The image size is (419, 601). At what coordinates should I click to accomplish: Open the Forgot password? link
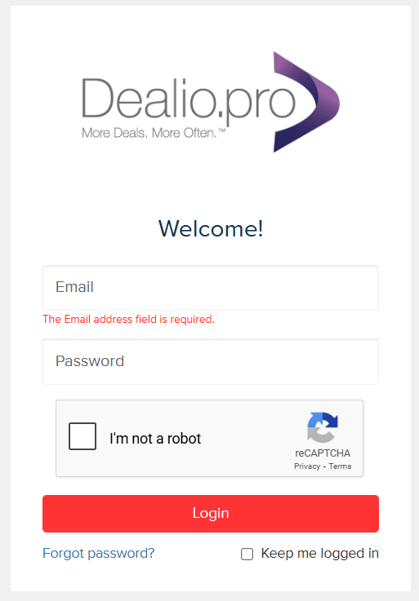tap(99, 553)
